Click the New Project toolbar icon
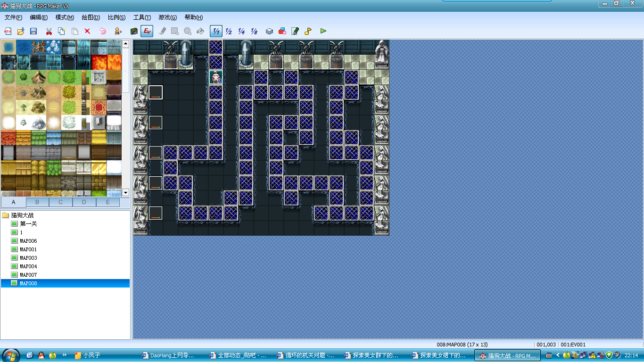This screenshot has height=362, width=644. coord(8,31)
